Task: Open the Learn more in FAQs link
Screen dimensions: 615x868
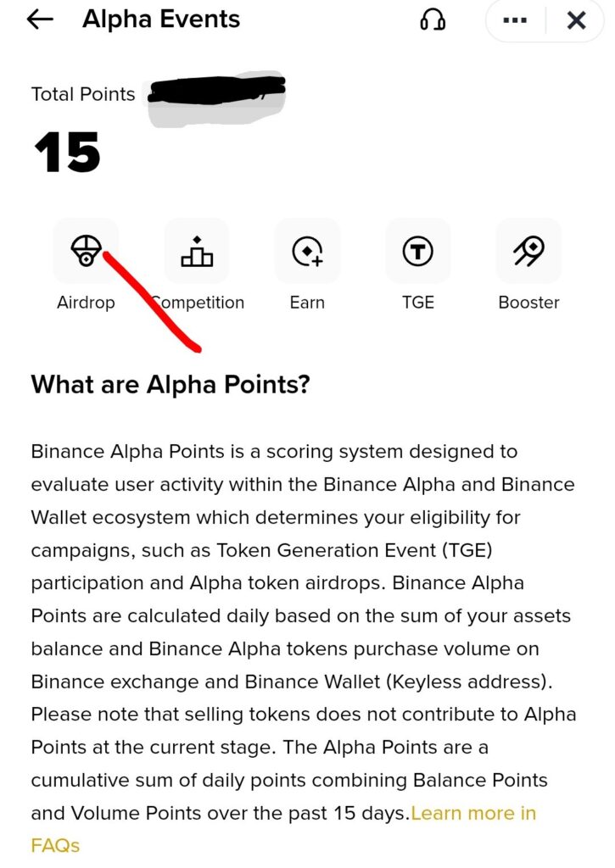Action: [x=472, y=813]
